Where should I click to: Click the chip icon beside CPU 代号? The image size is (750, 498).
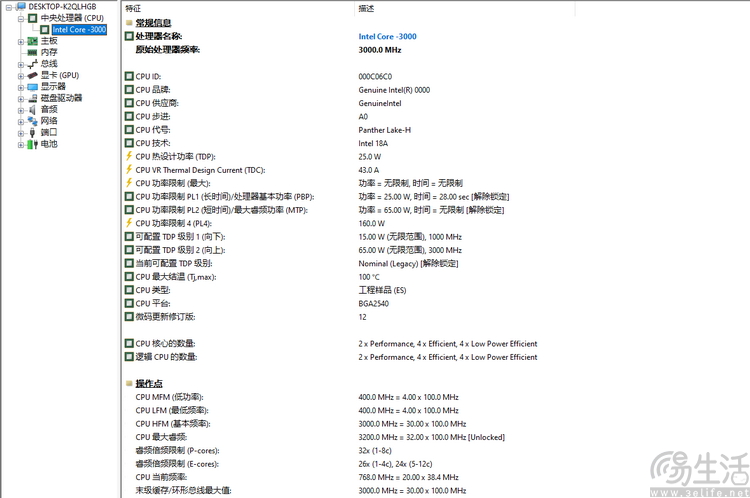[x=129, y=130]
